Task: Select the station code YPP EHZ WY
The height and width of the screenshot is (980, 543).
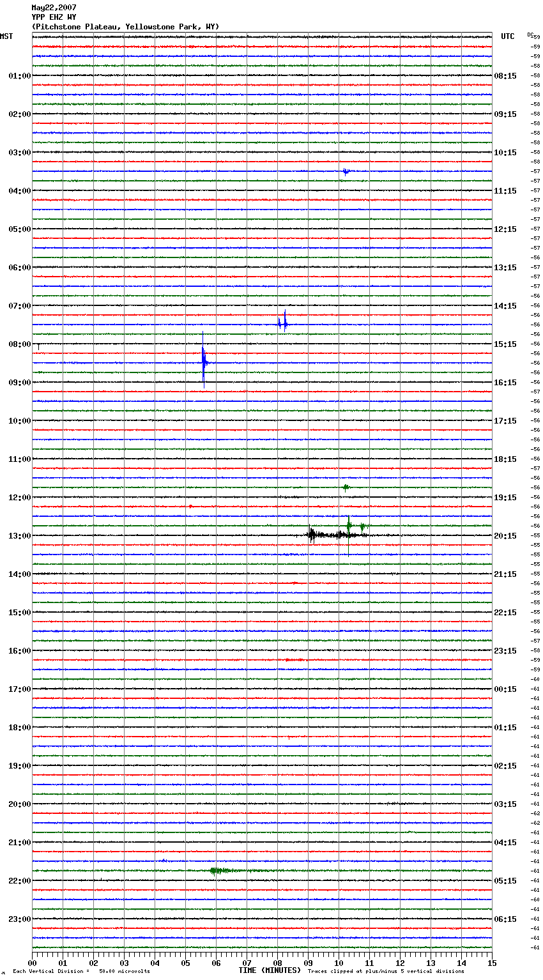Action: (54, 17)
